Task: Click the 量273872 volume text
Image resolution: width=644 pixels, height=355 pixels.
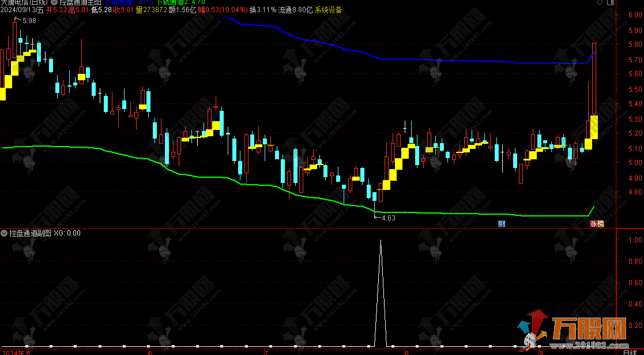Action: click(x=151, y=10)
